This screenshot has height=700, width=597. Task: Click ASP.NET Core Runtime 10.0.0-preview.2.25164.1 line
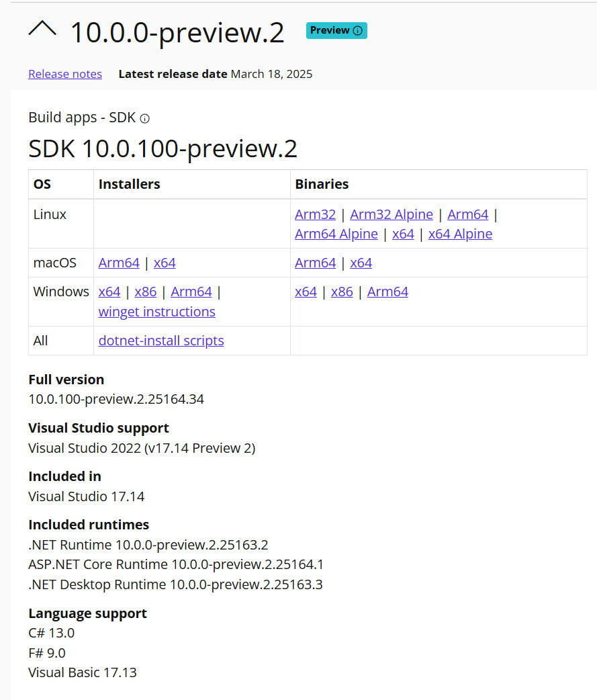176,564
